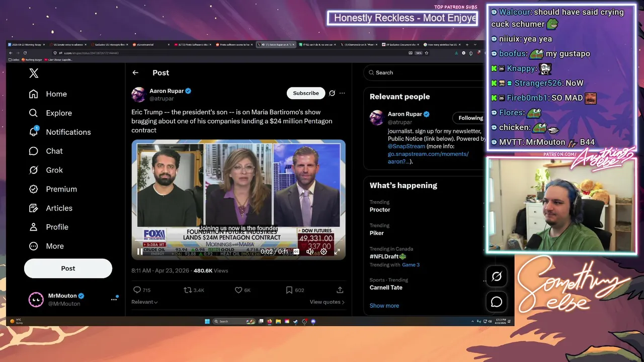Click Show more trends
The height and width of the screenshot is (362, 644).
(384, 306)
